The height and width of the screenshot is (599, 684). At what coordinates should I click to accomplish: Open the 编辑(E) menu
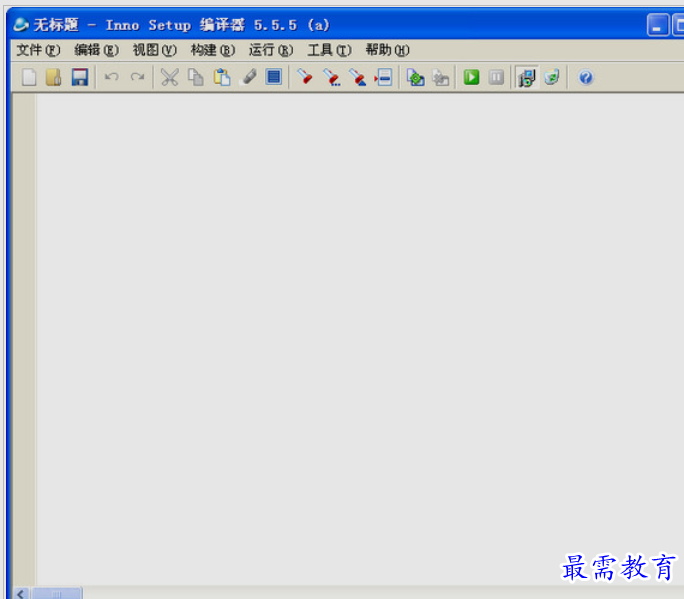[96, 50]
